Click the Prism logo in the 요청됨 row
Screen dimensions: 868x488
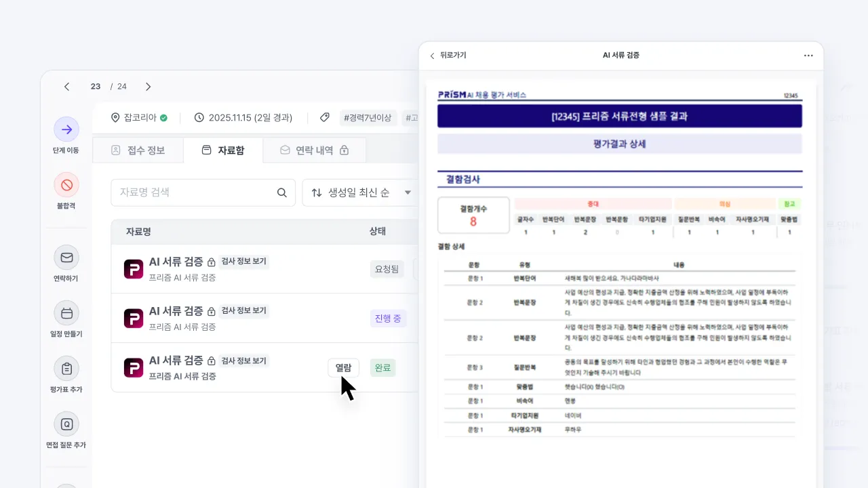pos(134,269)
